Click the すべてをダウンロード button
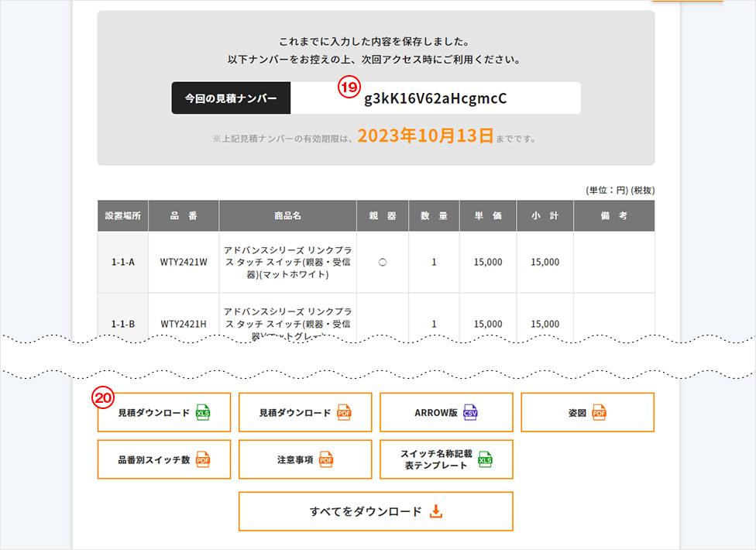756x550 pixels. click(x=376, y=511)
